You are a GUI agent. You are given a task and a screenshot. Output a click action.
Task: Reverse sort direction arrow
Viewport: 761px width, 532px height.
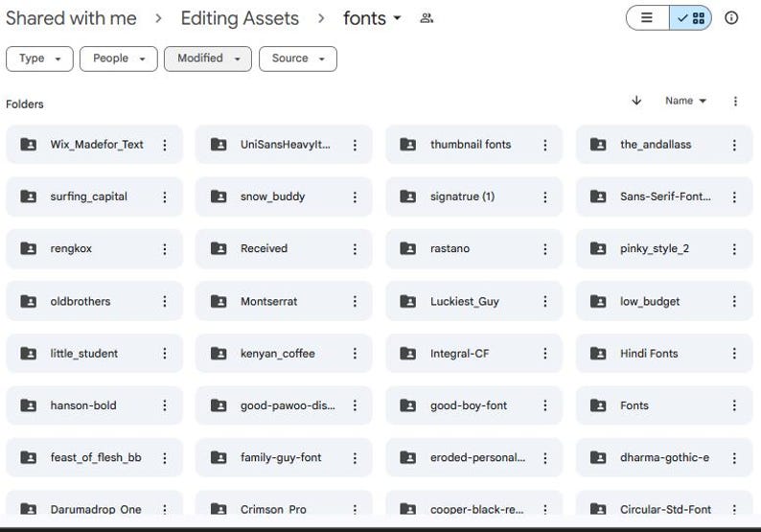pyautogui.click(x=636, y=101)
